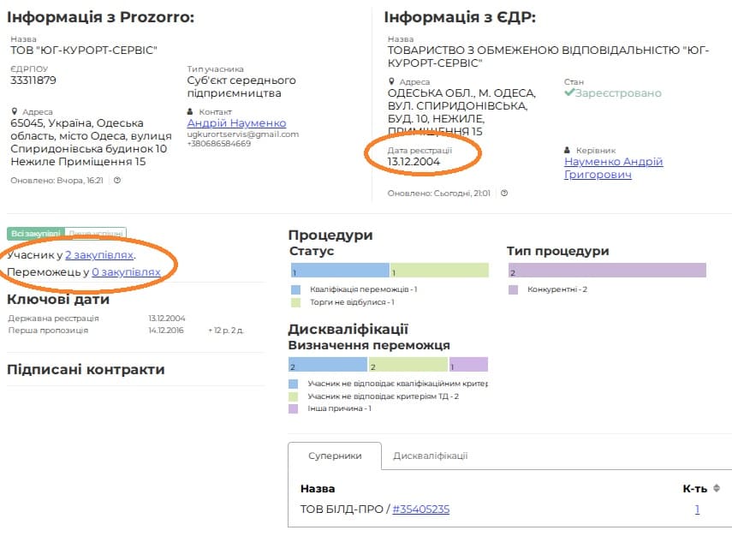This screenshot has width=732, height=560.
Task: Sort competitors by К-ть column arrows
Action: 717,489
